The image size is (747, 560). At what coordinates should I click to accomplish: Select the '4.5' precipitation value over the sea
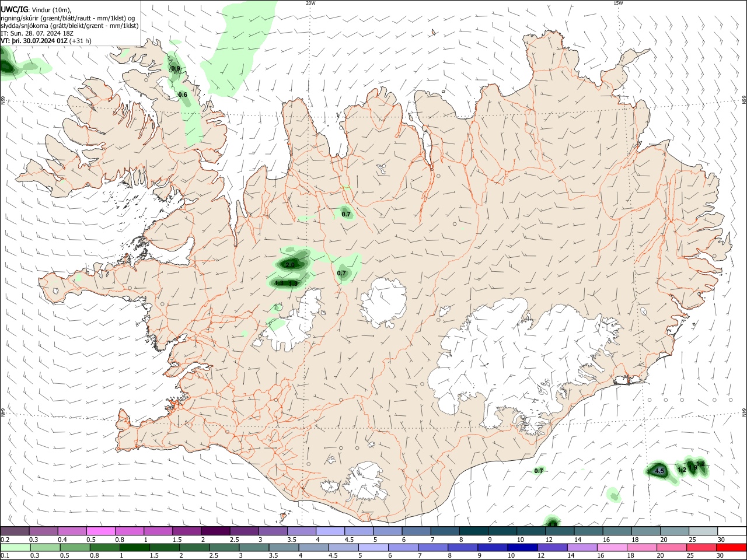[660, 471]
